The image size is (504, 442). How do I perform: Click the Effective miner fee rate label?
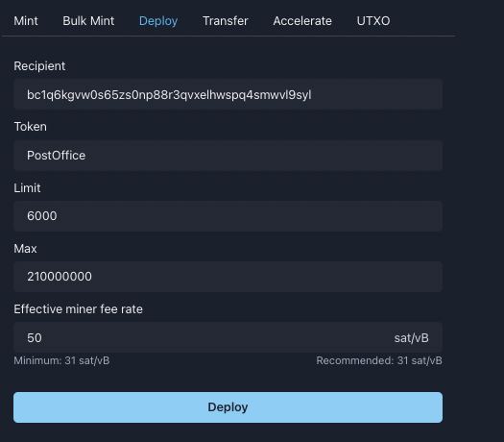click(78, 309)
